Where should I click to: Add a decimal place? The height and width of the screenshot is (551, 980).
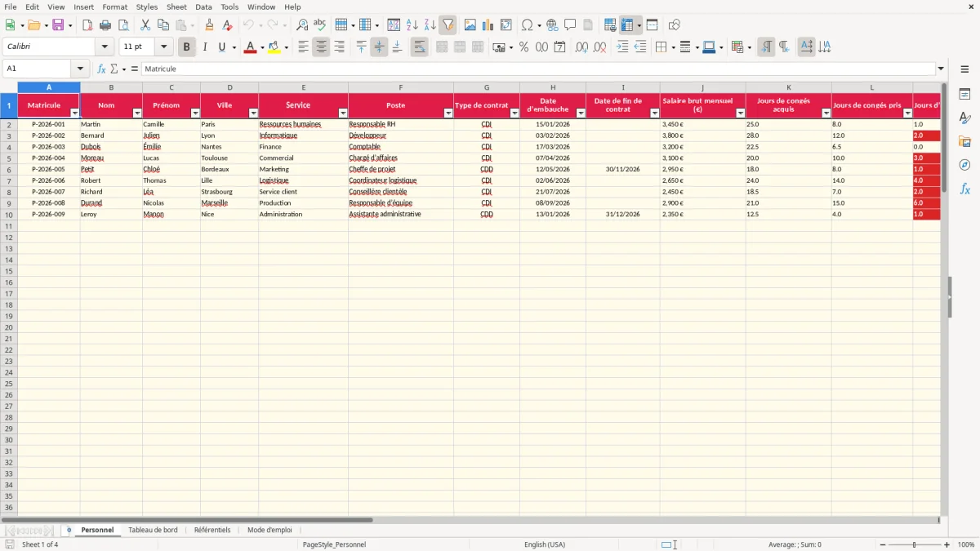tap(581, 47)
